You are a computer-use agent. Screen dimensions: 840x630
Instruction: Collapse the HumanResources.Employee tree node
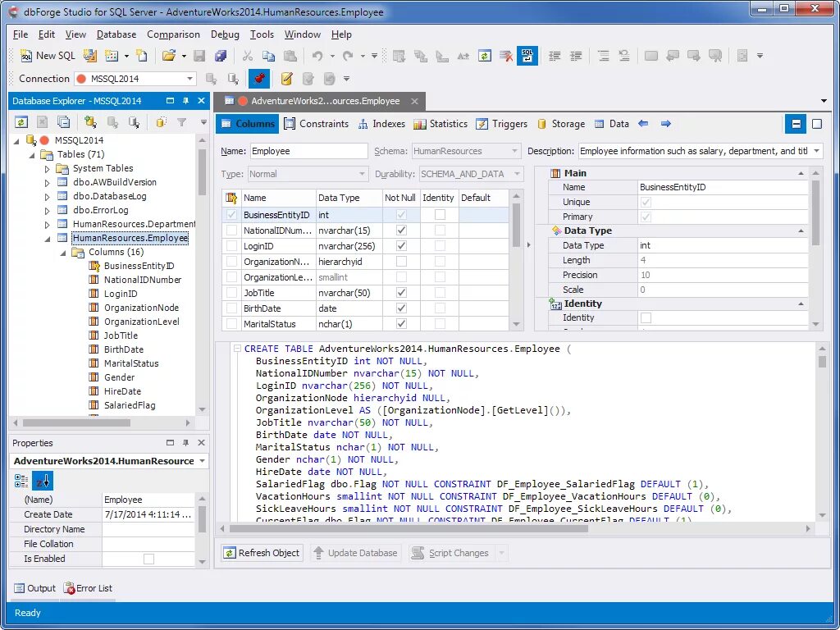coord(47,238)
